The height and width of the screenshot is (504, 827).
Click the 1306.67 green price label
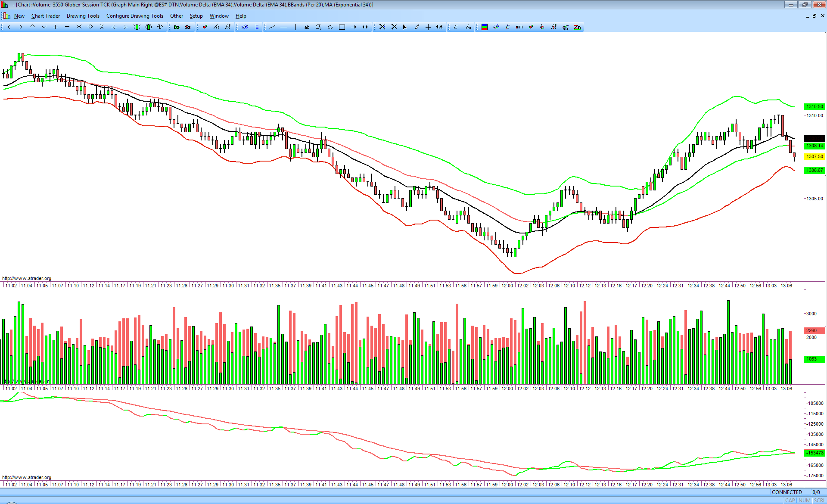[x=815, y=170]
